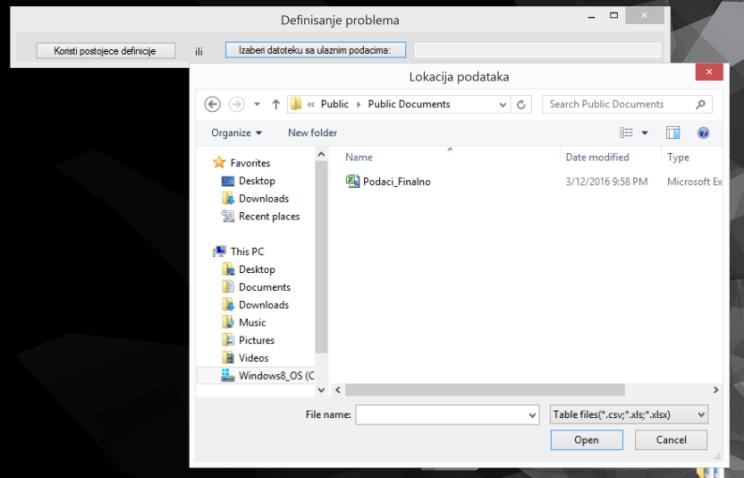Image resolution: width=744 pixels, height=478 pixels.
Task: Open Desktop under This PC
Action: (257, 270)
